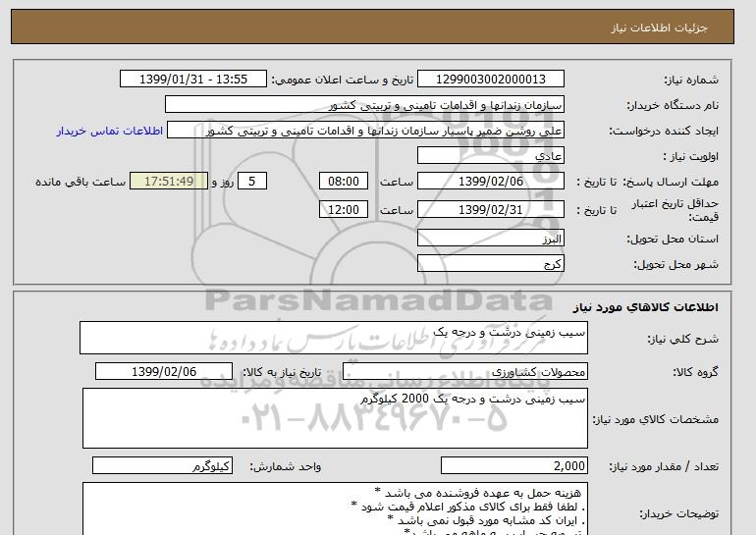
Task: Click the deadline time field 08:00
Action: [x=344, y=182]
